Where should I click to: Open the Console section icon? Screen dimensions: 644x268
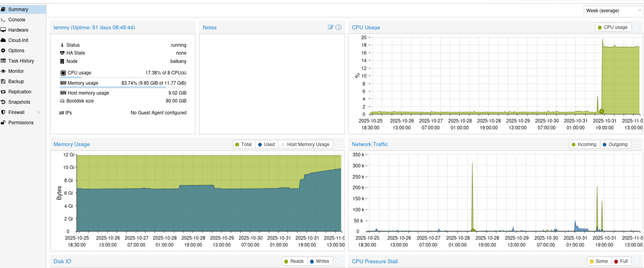(x=3, y=20)
